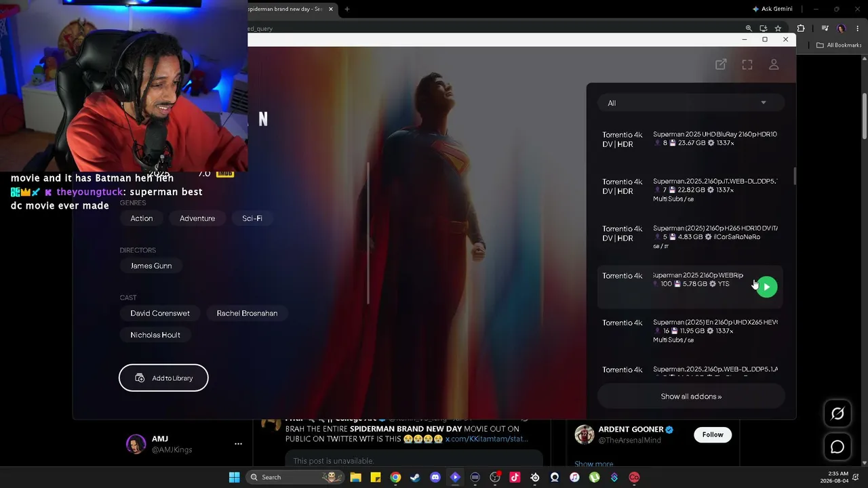Click the Grok floating button on Twitter
The width and height of the screenshot is (868, 488).
click(x=837, y=413)
